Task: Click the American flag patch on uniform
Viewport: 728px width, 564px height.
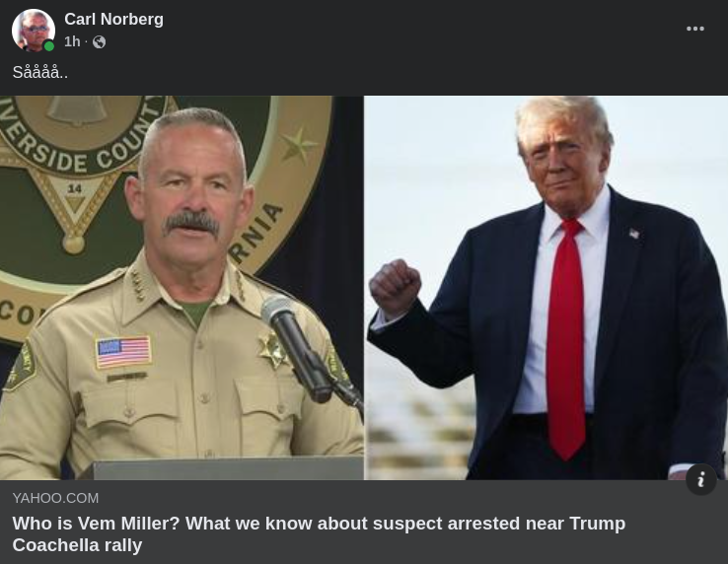Action: coord(123,352)
